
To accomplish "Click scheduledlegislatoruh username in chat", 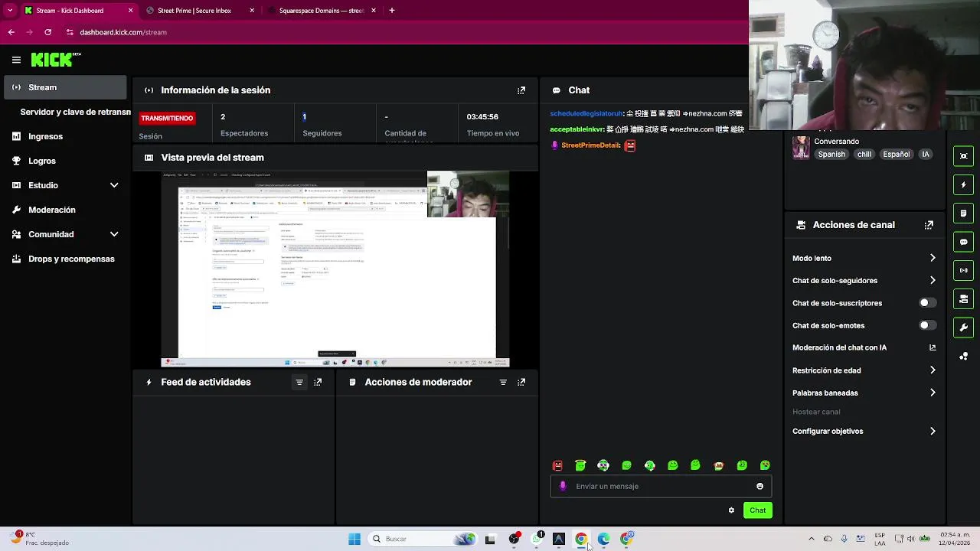I will (586, 113).
